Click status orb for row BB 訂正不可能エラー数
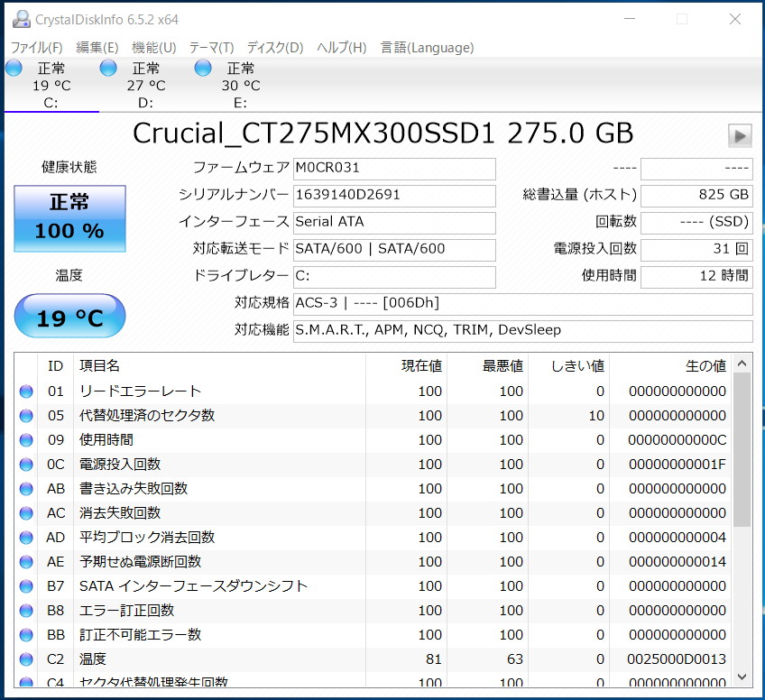The width and height of the screenshot is (765, 700). point(26,635)
